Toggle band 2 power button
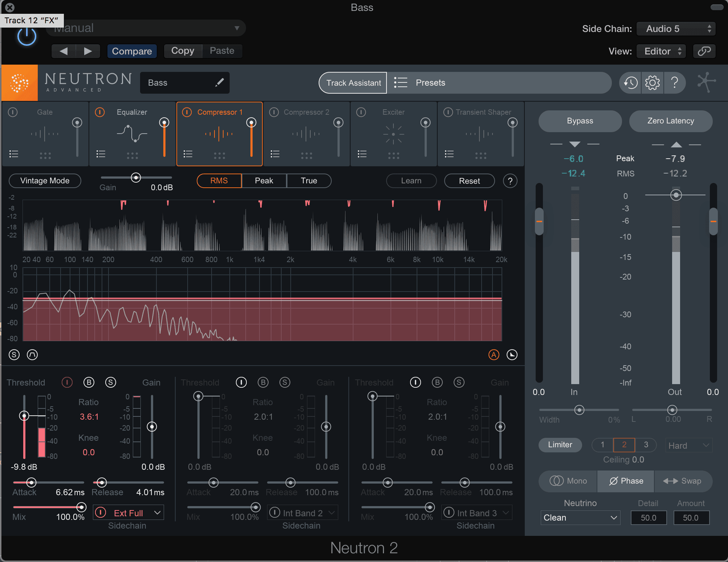728x562 pixels. point(241,382)
